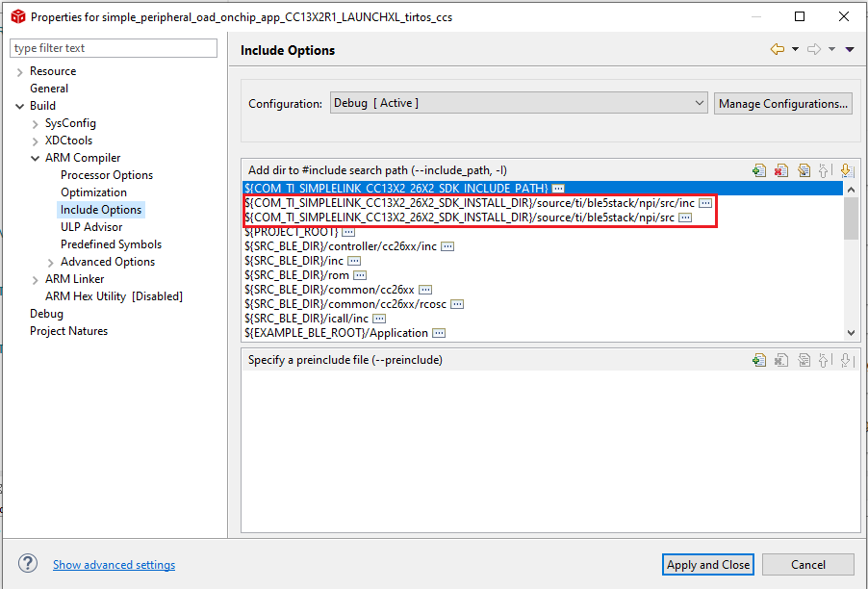Select Debug in the tree
Image resolution: width=868 pixels, height=589 pixels.
click(46, 314)
